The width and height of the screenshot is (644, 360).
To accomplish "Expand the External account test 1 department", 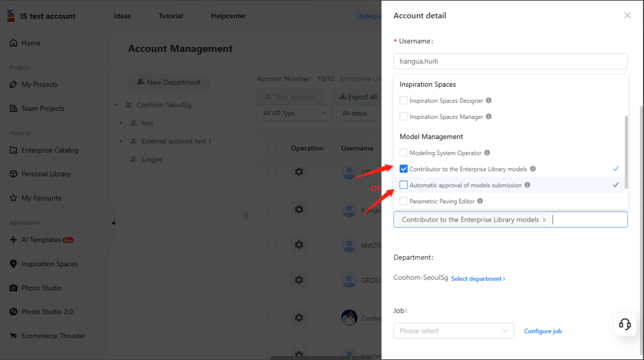I will coord(121,141).
